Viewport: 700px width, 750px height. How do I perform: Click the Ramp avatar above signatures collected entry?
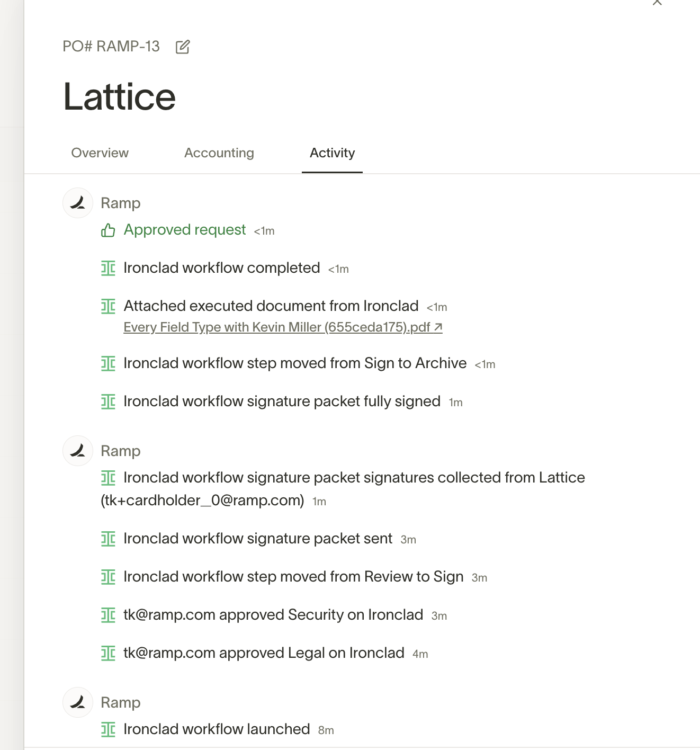78,451
